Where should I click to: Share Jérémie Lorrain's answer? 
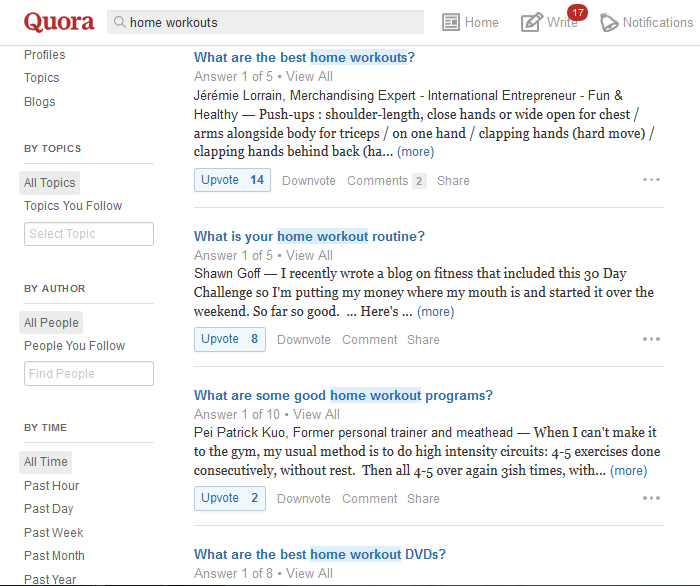point(453,181)
